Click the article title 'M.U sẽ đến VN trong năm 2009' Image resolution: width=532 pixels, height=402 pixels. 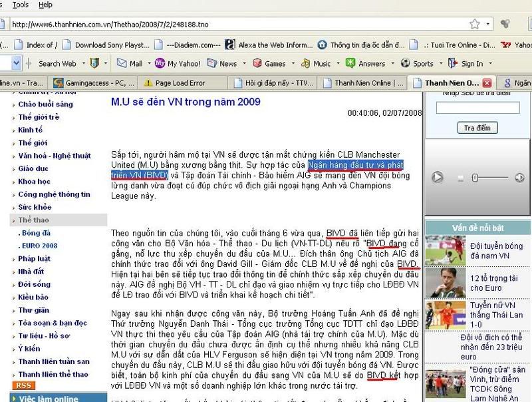click(x=186, y=102)
